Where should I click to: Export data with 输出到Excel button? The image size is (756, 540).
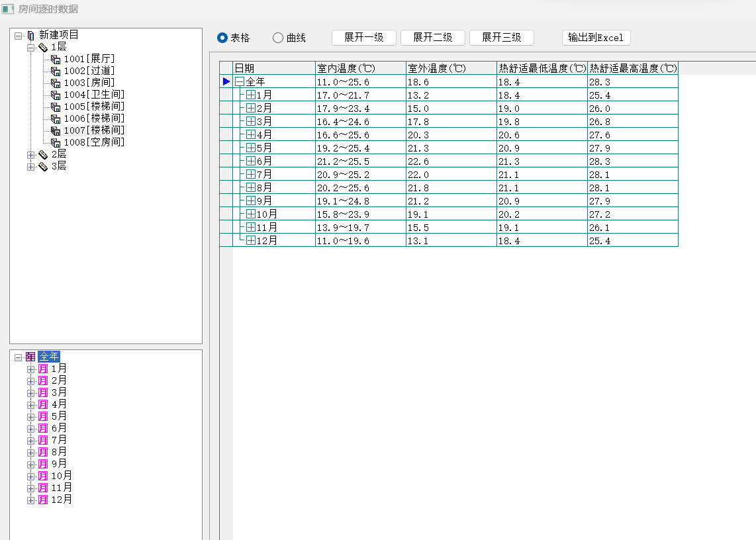coord(596,38)
